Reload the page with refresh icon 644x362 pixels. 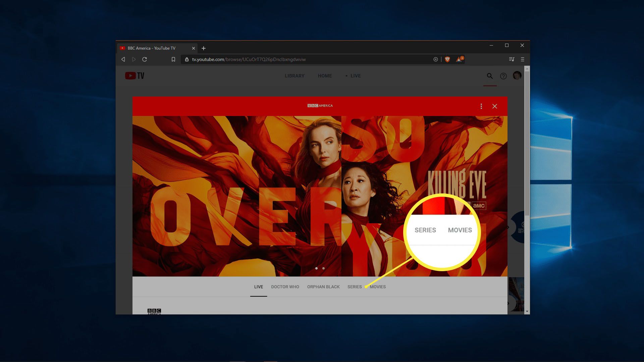click(145, 59)
